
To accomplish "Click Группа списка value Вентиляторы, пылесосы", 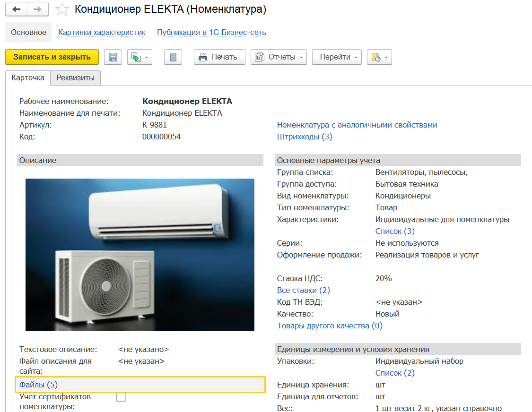I will [421, 172].
